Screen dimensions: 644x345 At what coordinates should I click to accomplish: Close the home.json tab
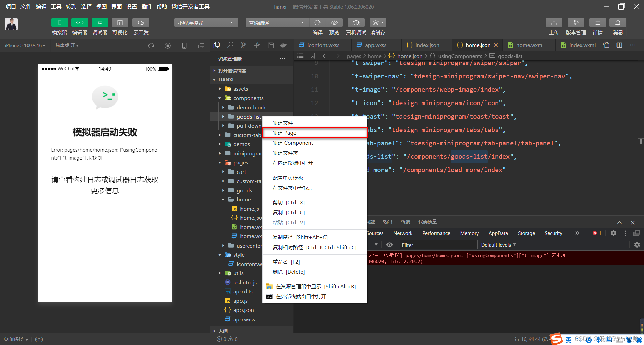[496, 45]
